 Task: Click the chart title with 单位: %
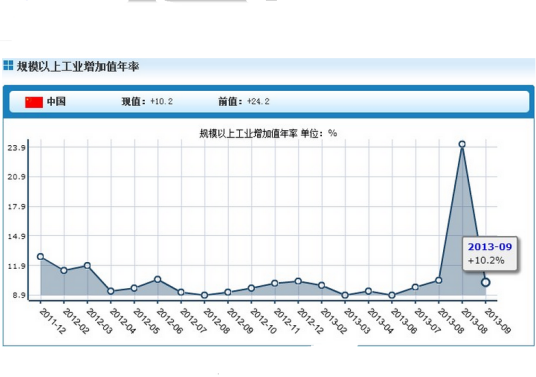268,133
